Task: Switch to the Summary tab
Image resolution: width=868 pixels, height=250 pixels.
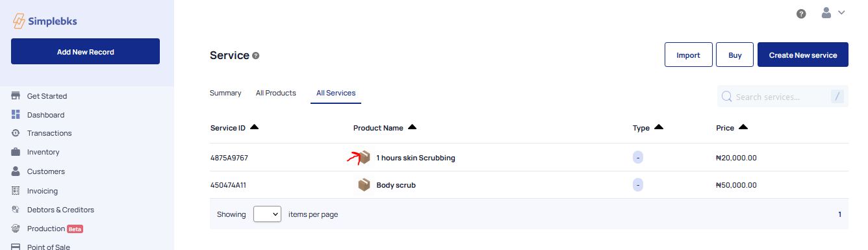Action: [x=225, y=93]
